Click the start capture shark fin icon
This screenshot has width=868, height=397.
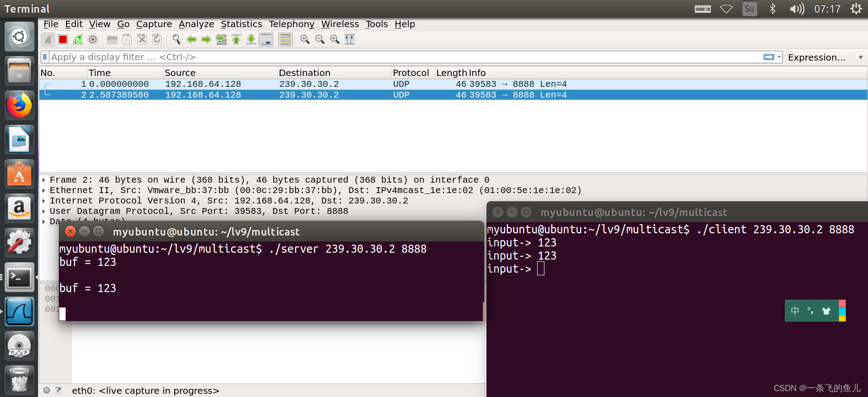point(48,40)
